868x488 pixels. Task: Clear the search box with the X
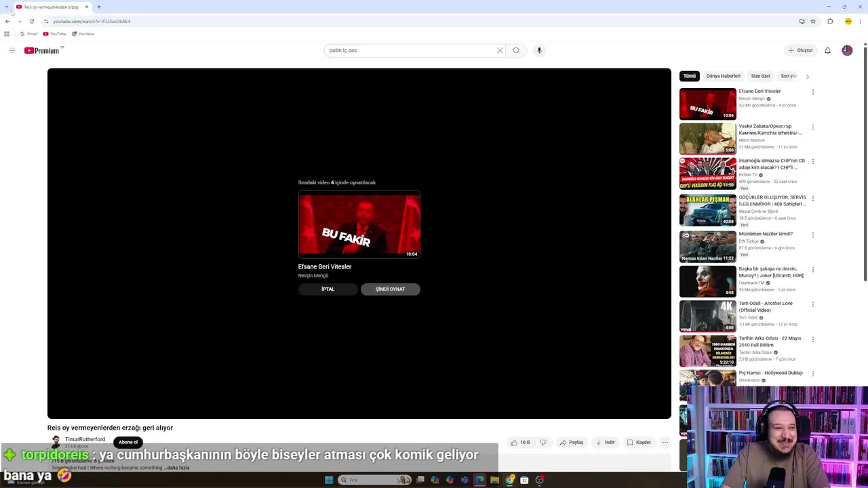point(500,50)
